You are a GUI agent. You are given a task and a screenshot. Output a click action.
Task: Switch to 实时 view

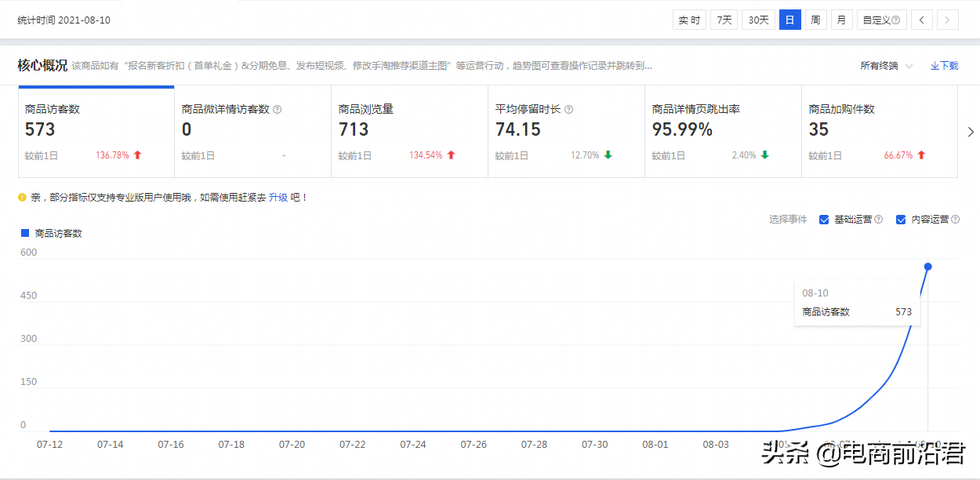[690, 20]
